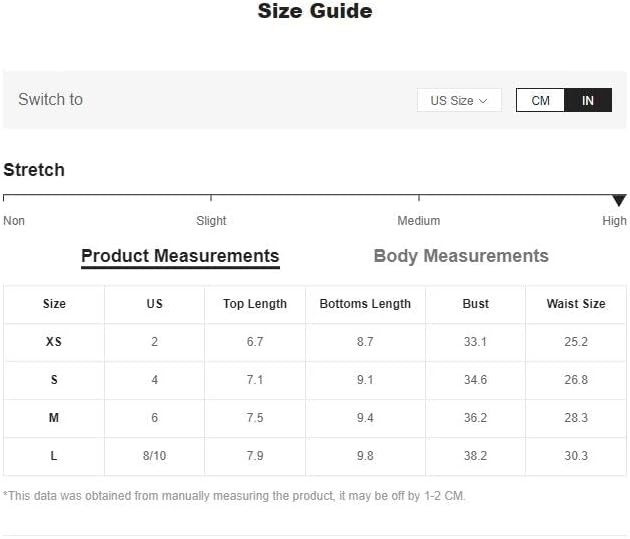Click the Waist Size column header

point(576,304)
